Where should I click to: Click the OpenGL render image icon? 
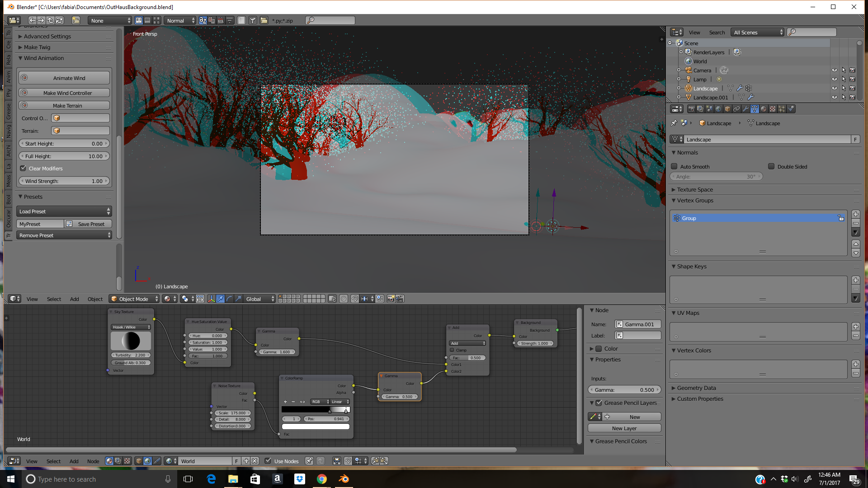click(391, 299)
